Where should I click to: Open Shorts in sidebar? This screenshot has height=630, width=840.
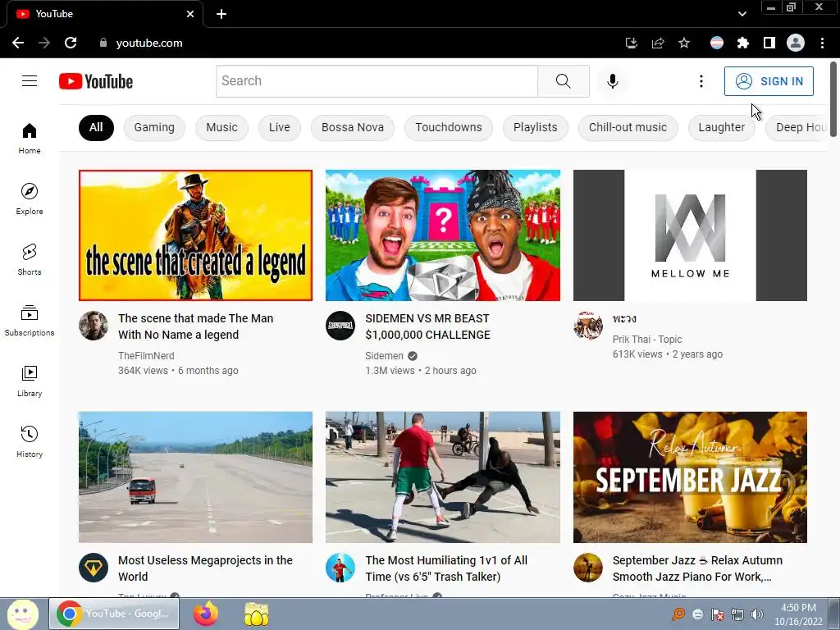(30, 259)
